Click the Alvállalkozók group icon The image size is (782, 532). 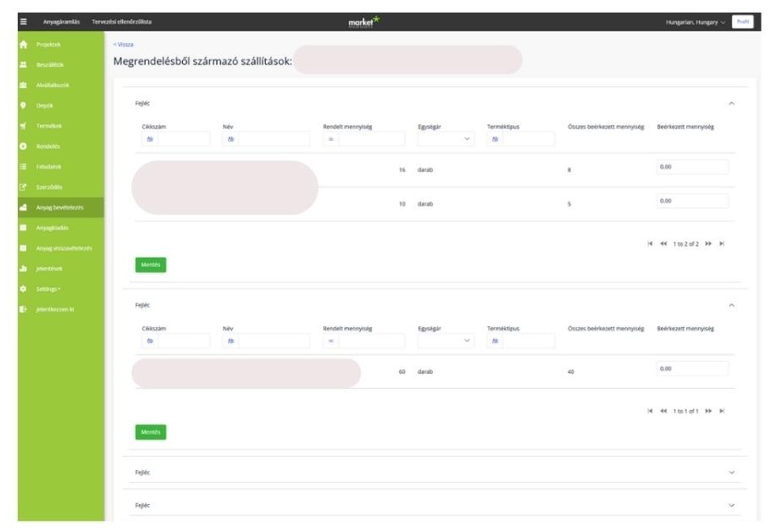(24, 86)
